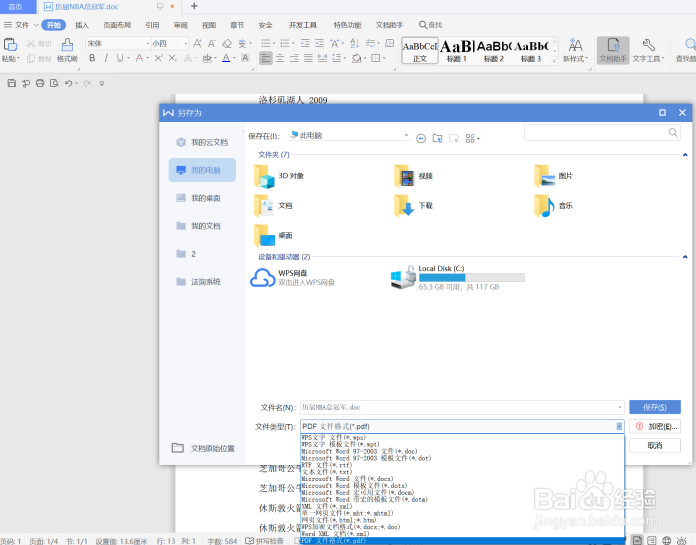Image resolution: width=696 pixels, height=545 pixels.
Task: Click the 保存(S) button
Action: [x=655, y=407]
